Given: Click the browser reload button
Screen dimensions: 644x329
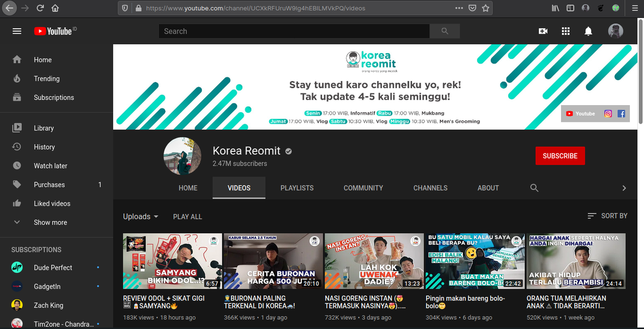Looking at the screenshot, I should (40, 8).
